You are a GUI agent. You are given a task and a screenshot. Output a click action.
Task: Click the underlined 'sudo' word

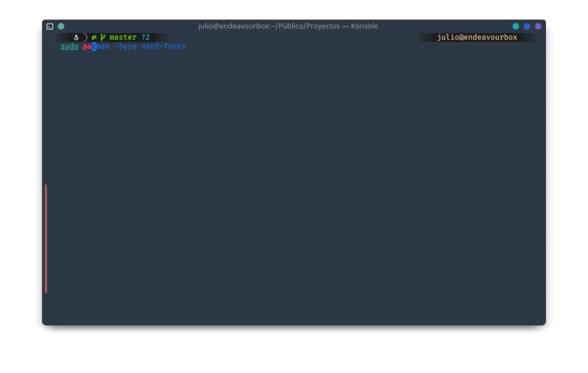pyautogui.click(x=69, y=46)
